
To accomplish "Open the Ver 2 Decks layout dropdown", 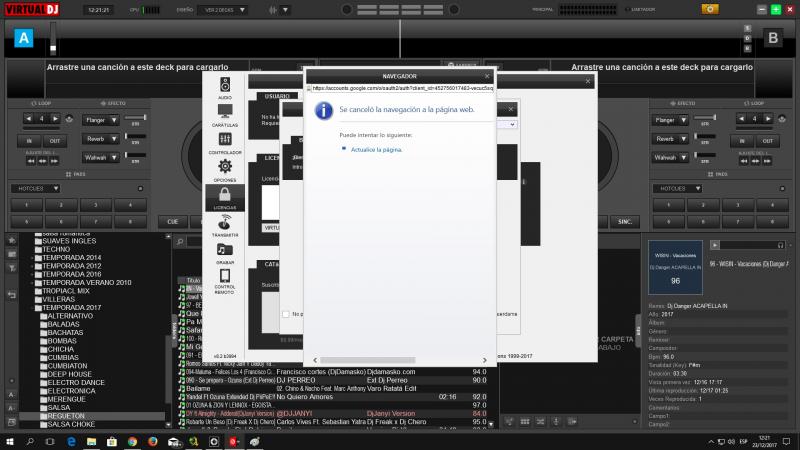I will 223,10.
